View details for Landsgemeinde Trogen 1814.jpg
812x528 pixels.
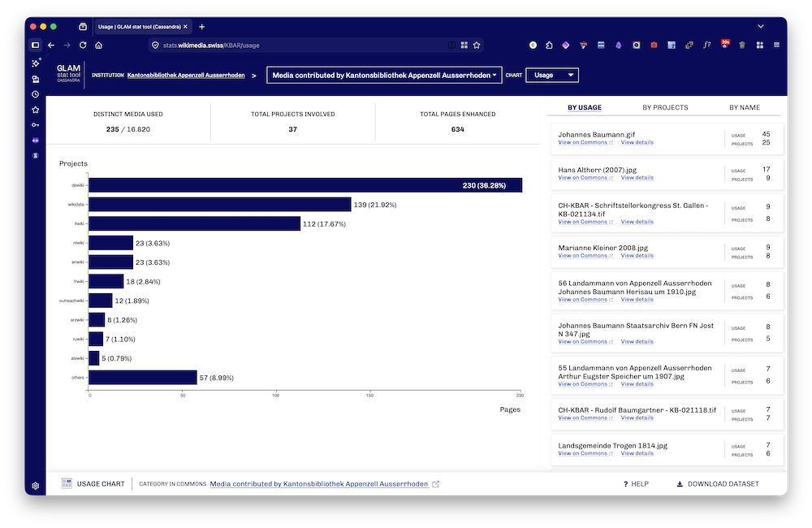click(x=637, y=453)
